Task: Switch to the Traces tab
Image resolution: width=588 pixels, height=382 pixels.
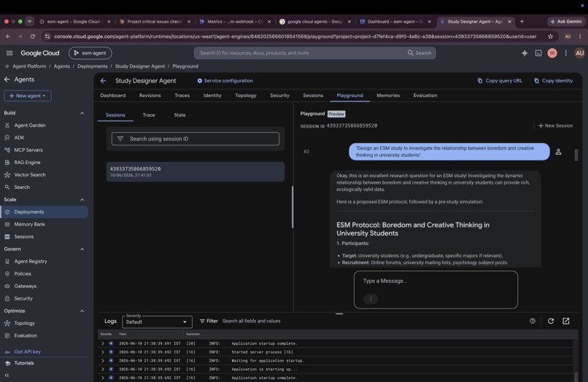Action: (182, 95)
